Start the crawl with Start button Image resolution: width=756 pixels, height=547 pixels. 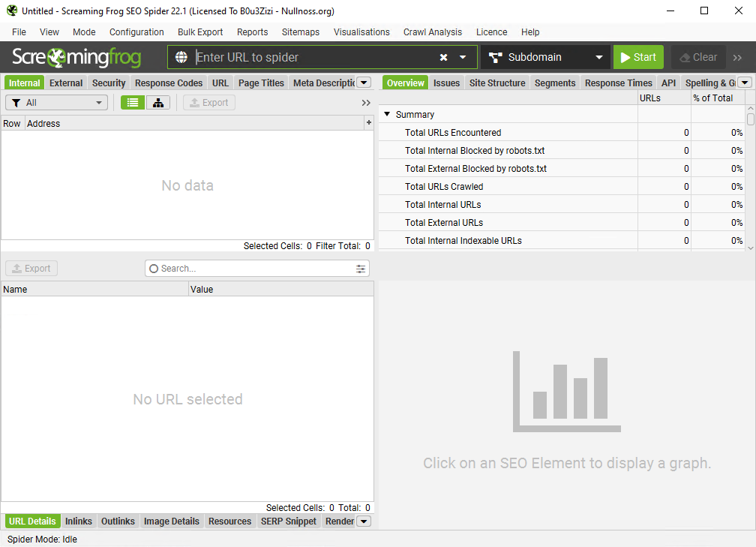pos(638,57)
